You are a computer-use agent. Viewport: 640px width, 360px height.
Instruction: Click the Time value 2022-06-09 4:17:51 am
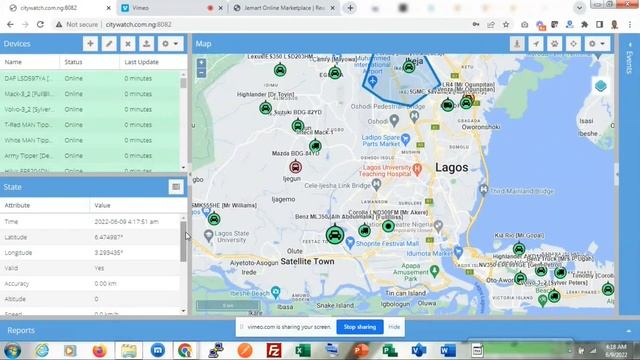[127, 222]
